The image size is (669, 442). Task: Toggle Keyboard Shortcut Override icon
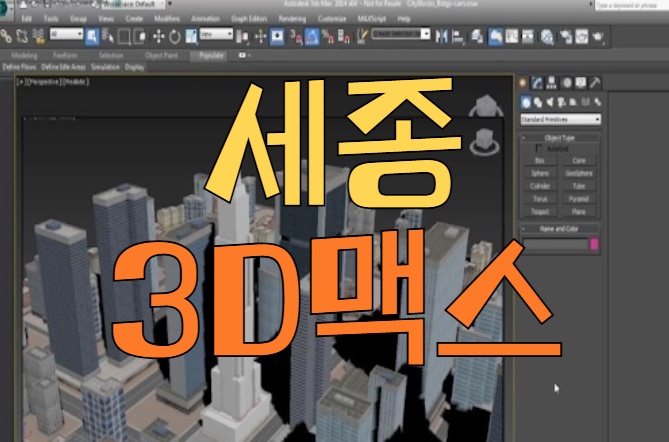277,36
